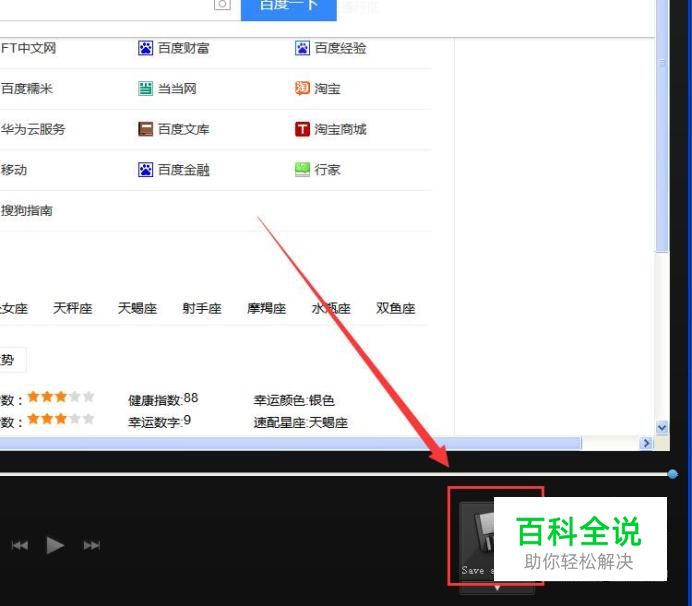Skip to the next frame
Viewport: 692px width, 606px height.
(91, 546)
